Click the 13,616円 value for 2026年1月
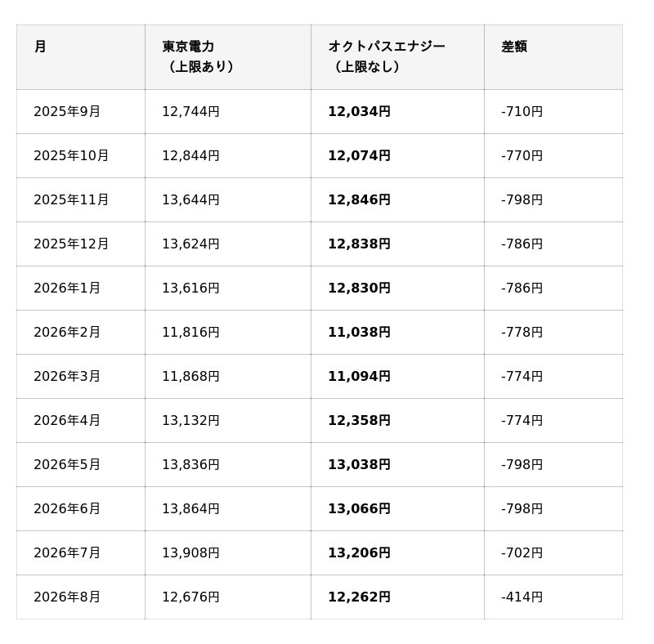This screenshot has height=644, width=654. [x=190, y=288]
